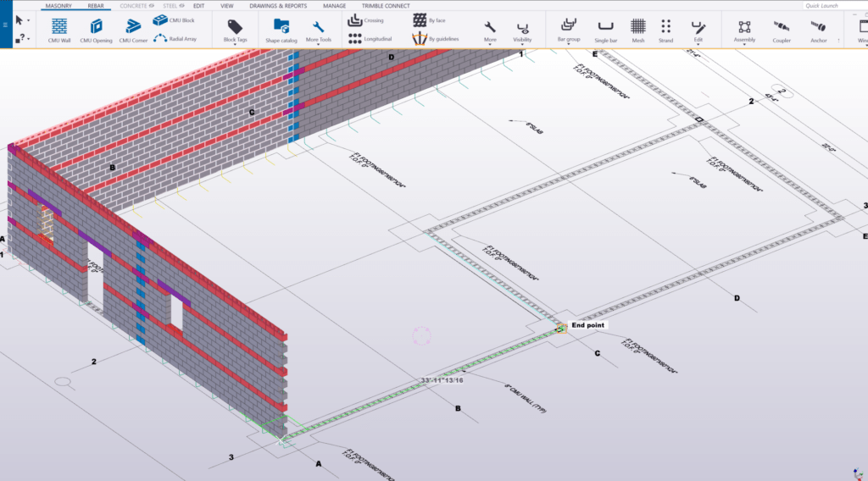Click the Crossing rebar button
This screenshot has height=481, width=868.
tap(365, 19)
